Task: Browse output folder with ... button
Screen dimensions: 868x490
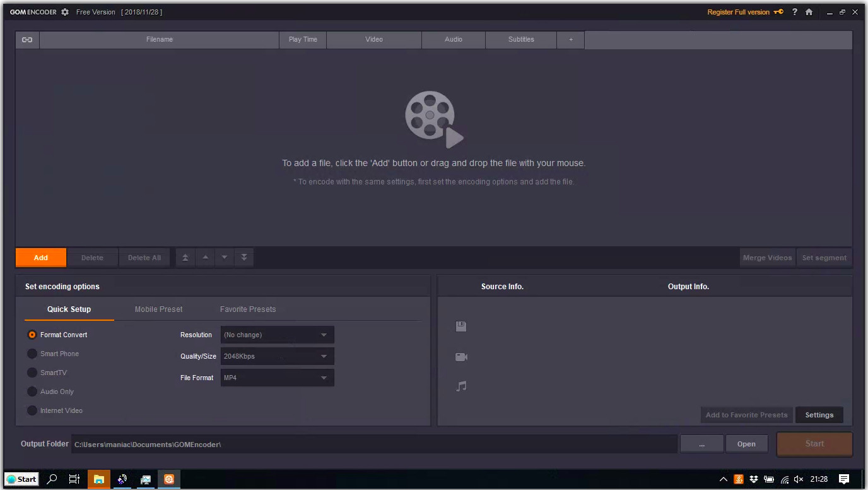Action: pyautogui.click(x=701, y=444)
